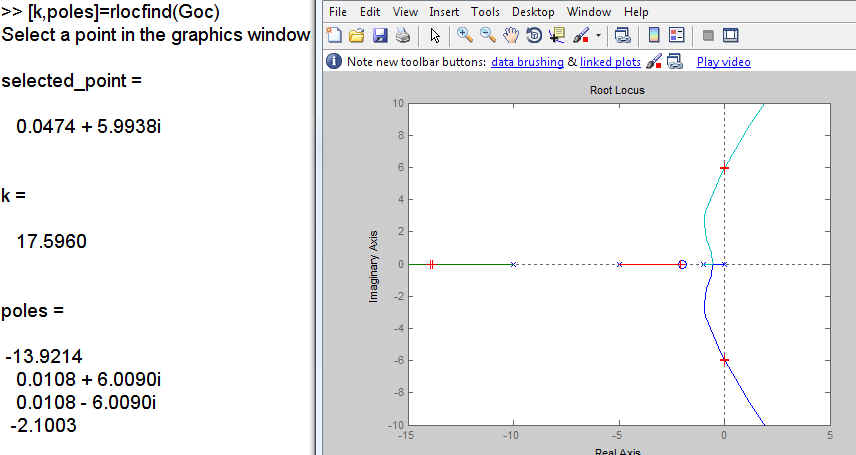The height and width of the screenshot is (455, 856).
Task: Activate the Pan hand tool
Action: (x=510, y=36)
